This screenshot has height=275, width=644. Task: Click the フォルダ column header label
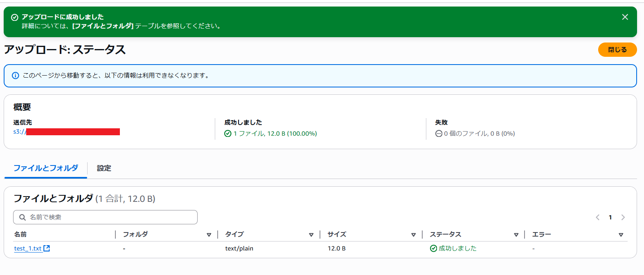(135, 234)
